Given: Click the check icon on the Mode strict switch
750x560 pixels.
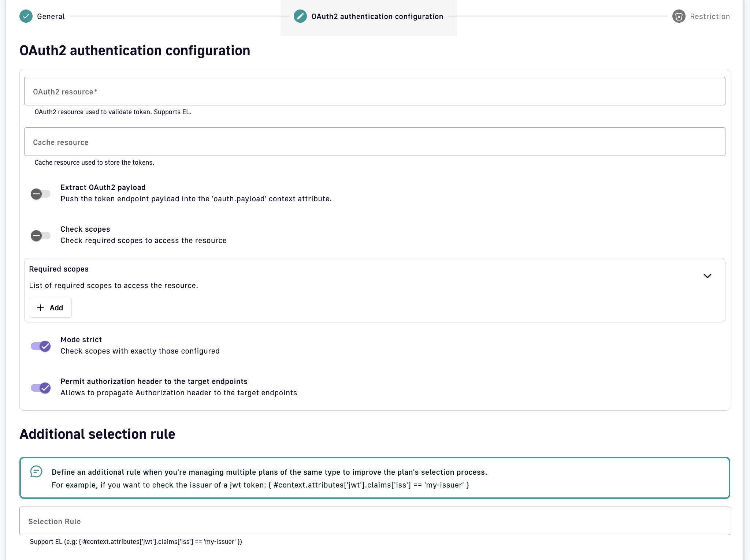Looking at the screenshot, I should point(45,346).
